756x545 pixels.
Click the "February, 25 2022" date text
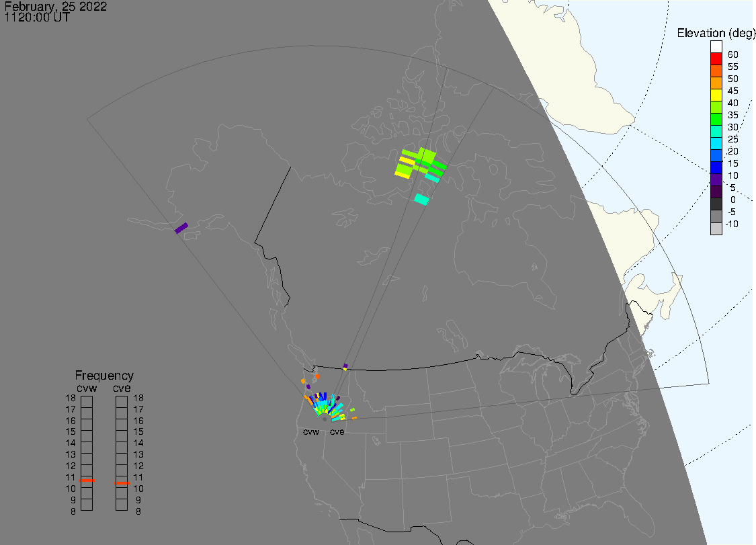pyautogui.click(x=56, y=7)
